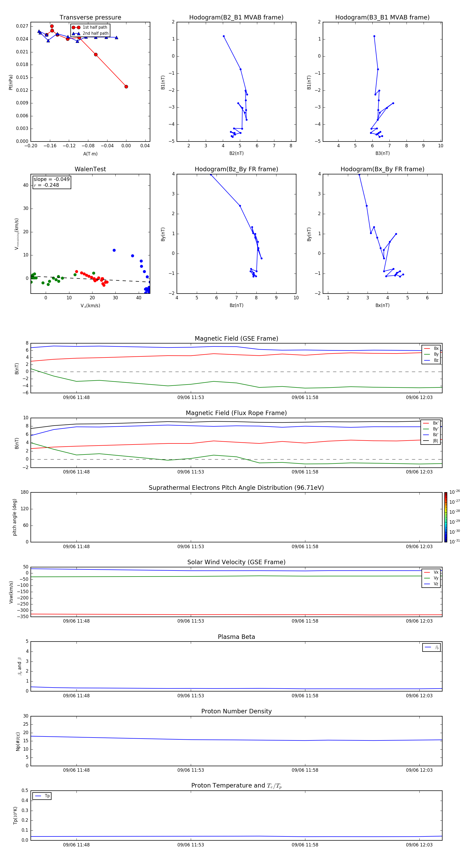Click the 'Plasma Beta' panel title
The image size is (473, 868).
(x=236, y=637)
